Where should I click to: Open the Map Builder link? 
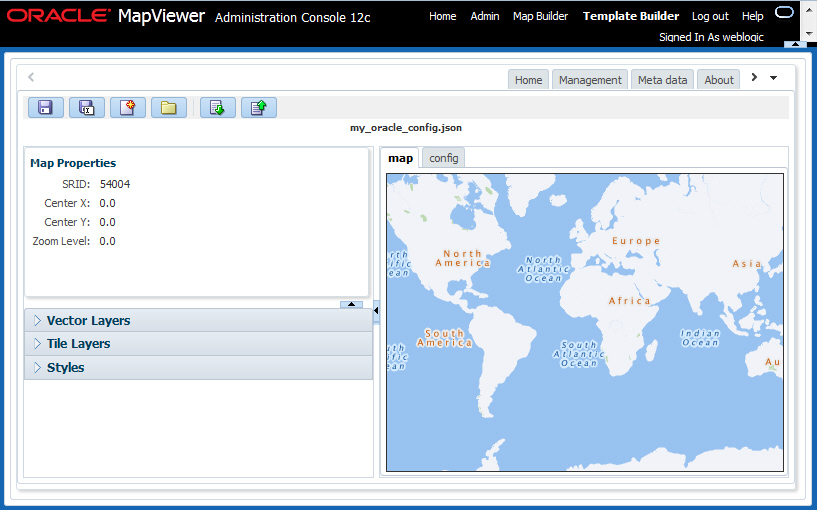[x=540, y=16]
